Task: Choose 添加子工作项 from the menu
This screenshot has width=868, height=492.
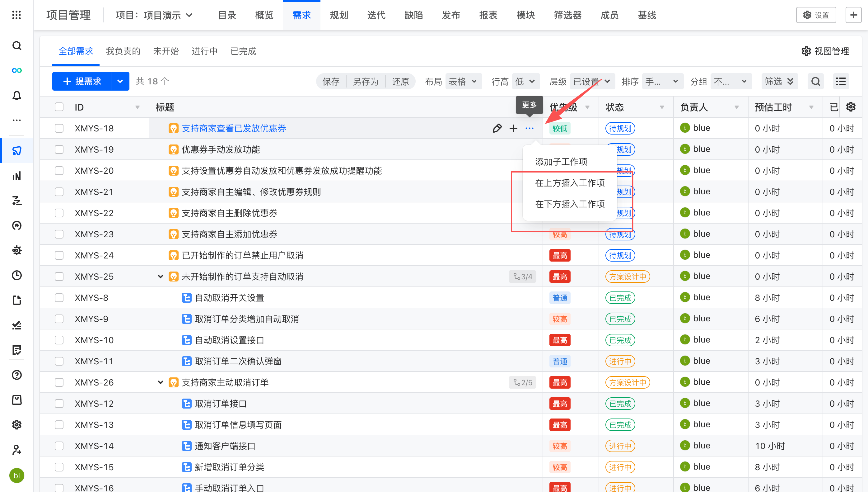Action: click(x=570, y=162)
